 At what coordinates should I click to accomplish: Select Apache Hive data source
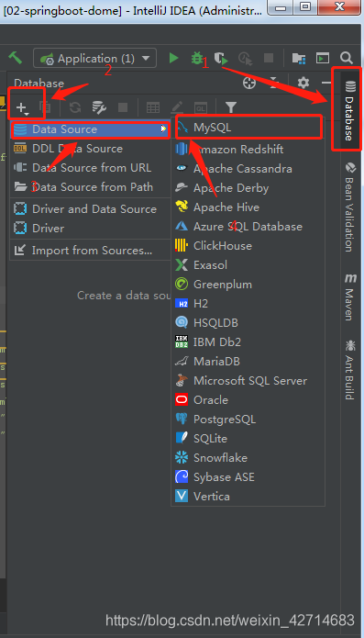click(248, 207)
